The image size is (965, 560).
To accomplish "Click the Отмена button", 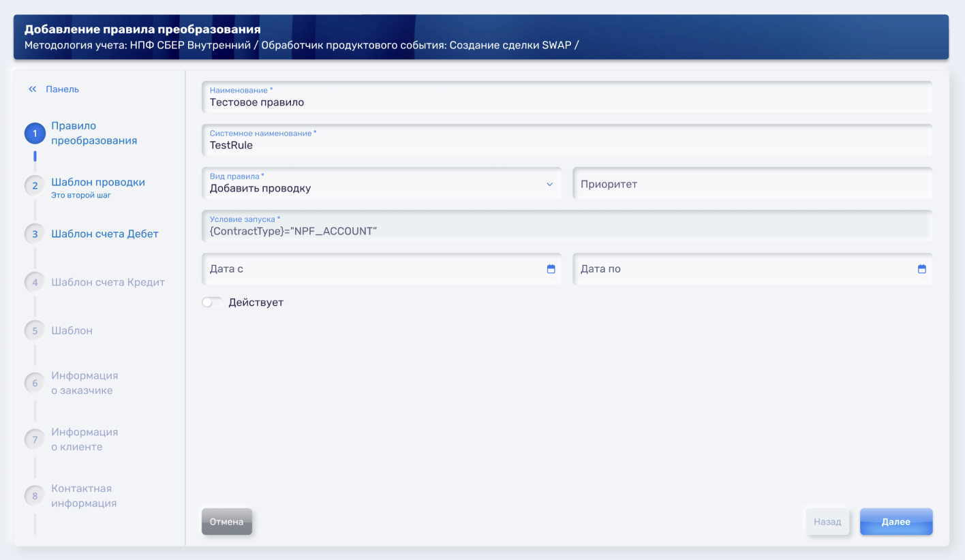I will pos(227,522).
